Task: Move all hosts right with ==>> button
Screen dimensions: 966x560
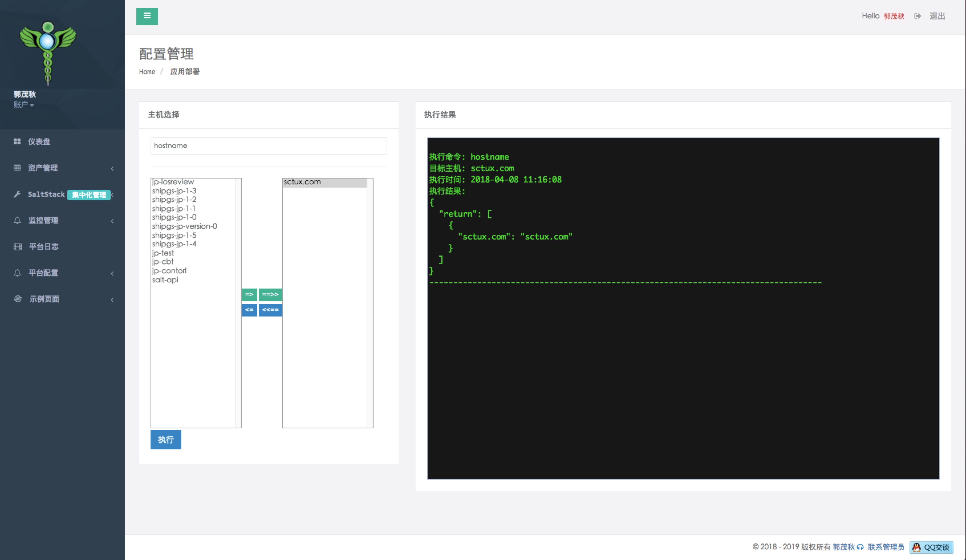Action: tap(270, 294)
